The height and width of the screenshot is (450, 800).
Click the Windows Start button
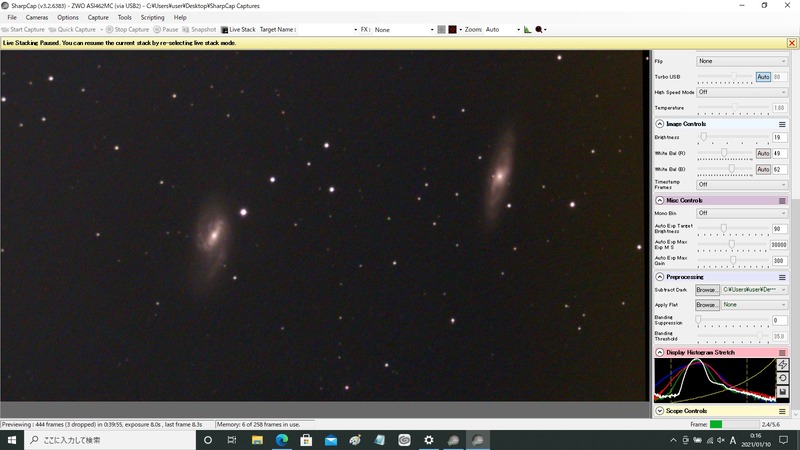tap(12, 440)
